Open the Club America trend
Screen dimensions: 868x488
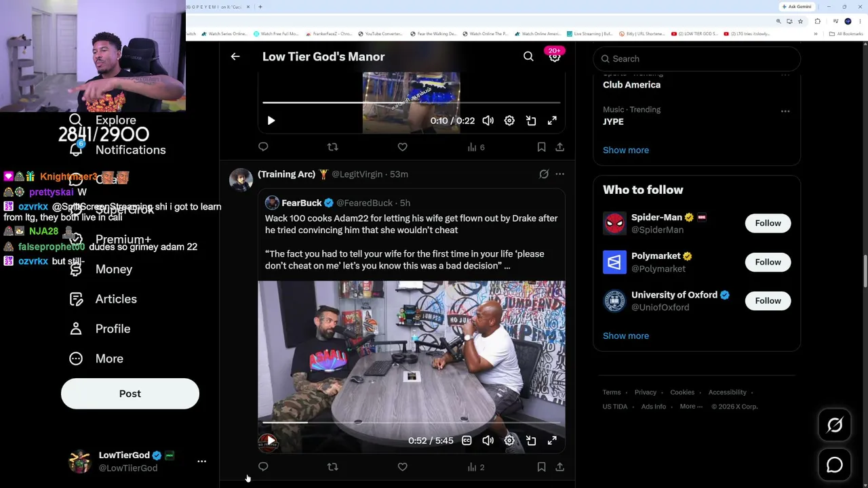pyautogui.click(x=631, y=85)
